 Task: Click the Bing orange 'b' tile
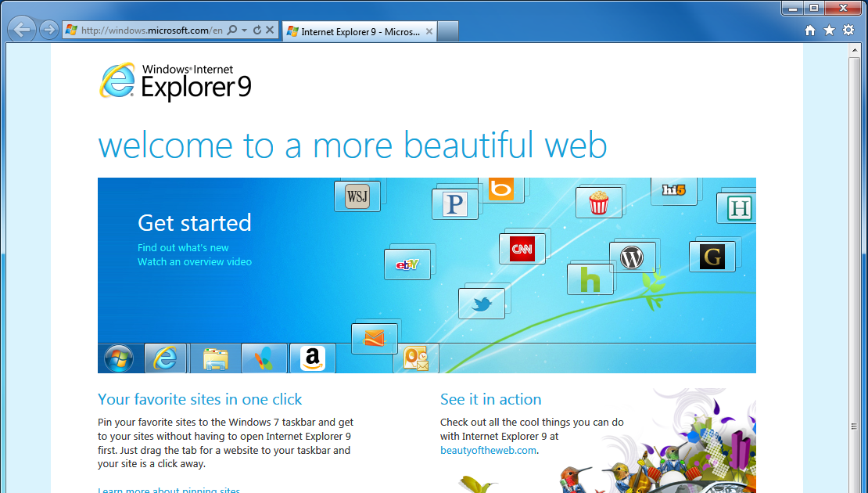[x=501, y=189]
